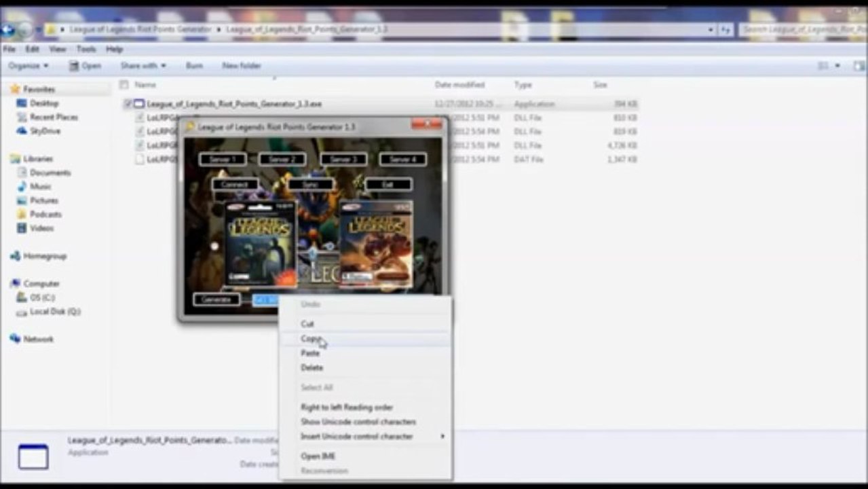Click the Explorer Forward navigation arrow
The width and height of the screenshot is (868, 489).
[24, 29]
